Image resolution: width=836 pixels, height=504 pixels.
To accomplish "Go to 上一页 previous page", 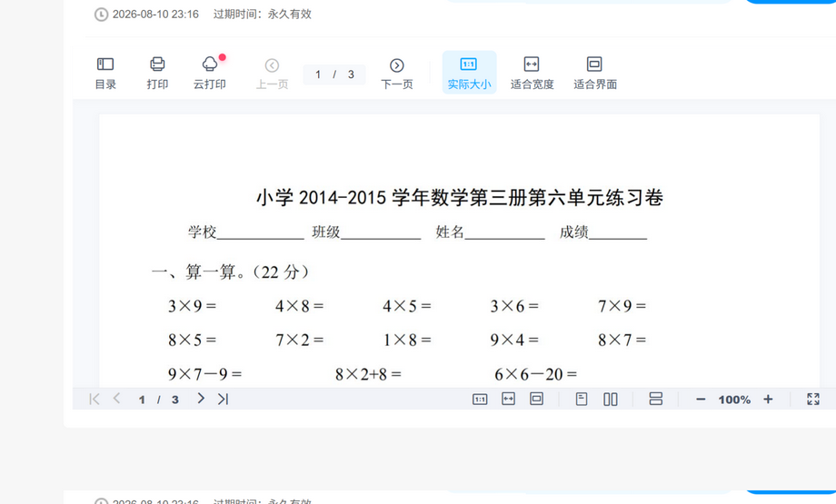I will pos(272,73).
